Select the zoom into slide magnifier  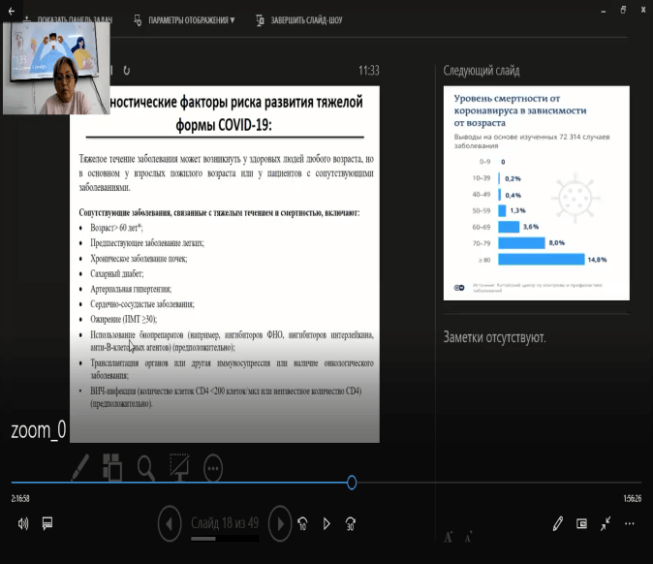pos(146,465)
